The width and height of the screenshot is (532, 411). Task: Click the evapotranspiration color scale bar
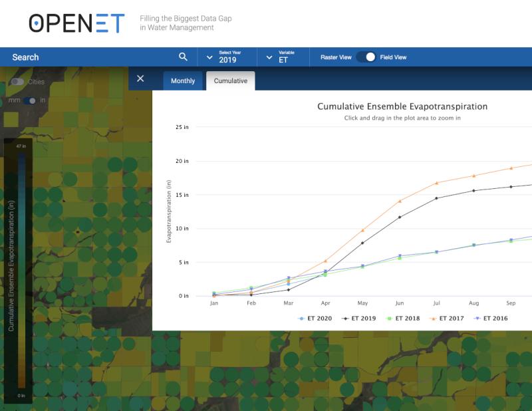coord(23,266)
